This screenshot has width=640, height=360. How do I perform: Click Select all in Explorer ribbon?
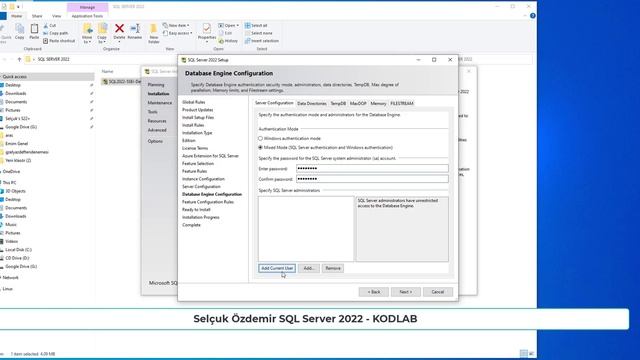tap(256, 25)
